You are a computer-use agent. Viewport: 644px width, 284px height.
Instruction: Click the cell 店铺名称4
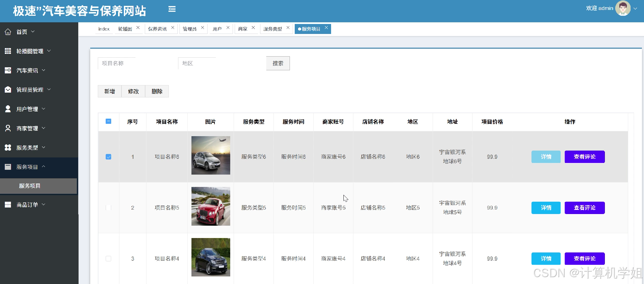click(x=373, y=259)
